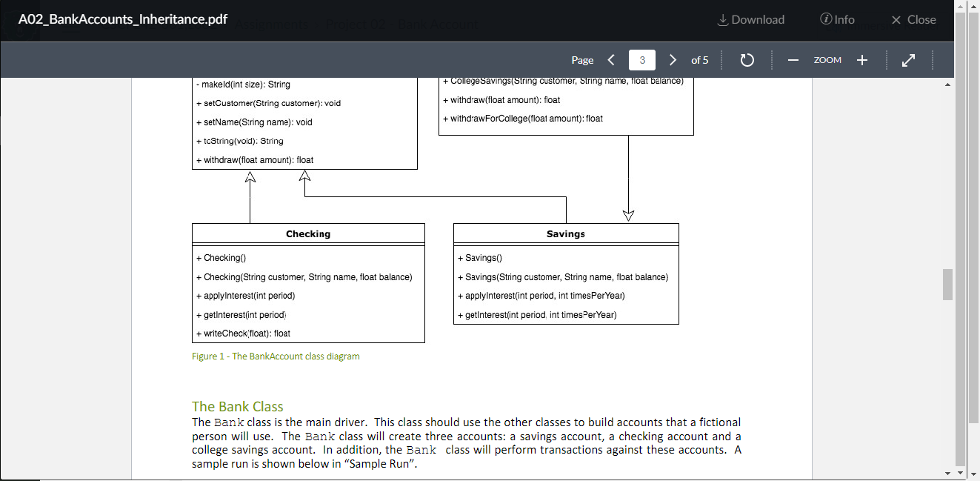Click CollegeSavings(String customer...) constructor text

point(563,81)
